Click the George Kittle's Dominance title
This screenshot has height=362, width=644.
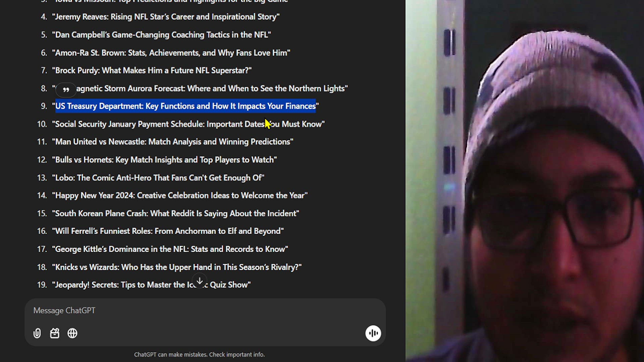(x=170, y=249)
